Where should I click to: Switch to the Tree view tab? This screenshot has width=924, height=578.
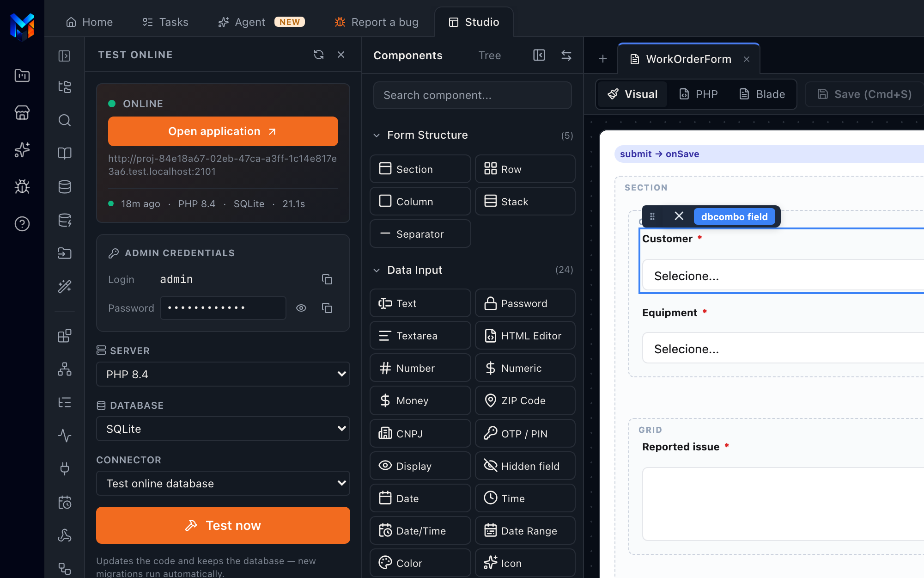[490, 55]
